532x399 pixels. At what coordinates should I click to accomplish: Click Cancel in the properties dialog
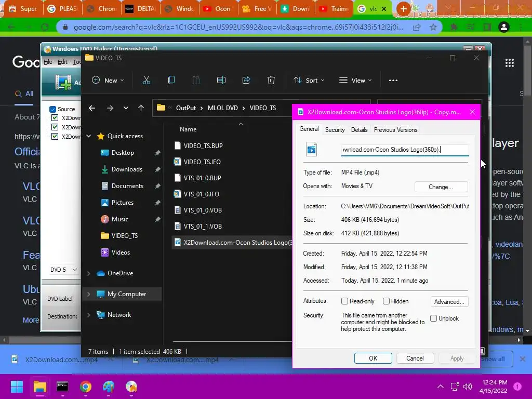click(415, 358)
